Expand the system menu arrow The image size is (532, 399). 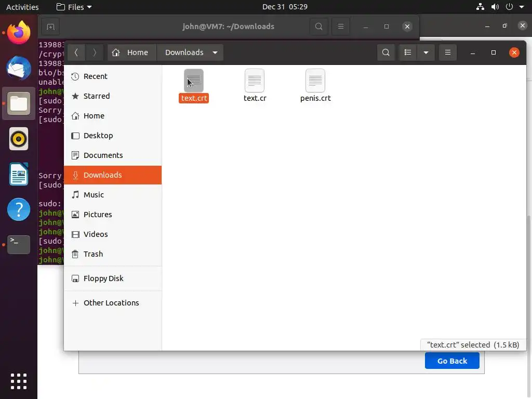522,7
